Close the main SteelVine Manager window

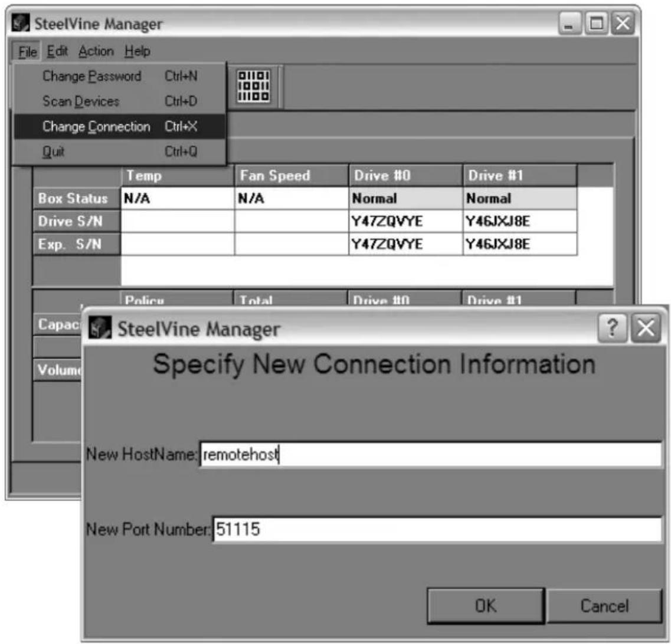click(623, 23)
